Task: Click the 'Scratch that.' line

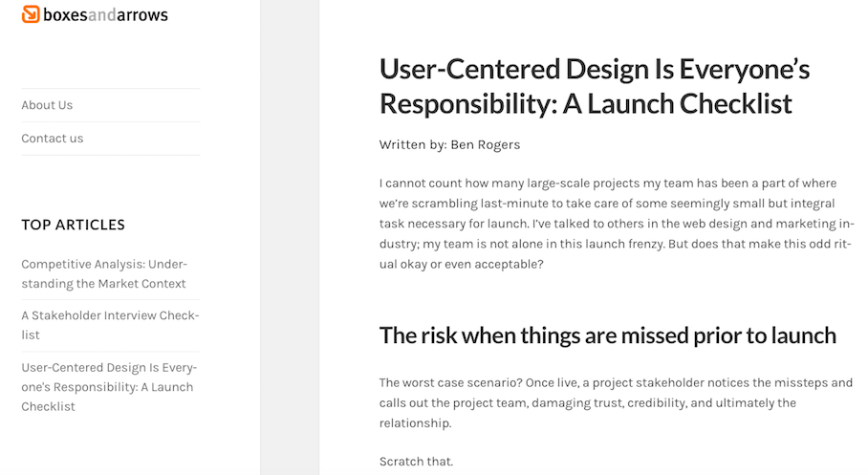Action: [416, 462]
